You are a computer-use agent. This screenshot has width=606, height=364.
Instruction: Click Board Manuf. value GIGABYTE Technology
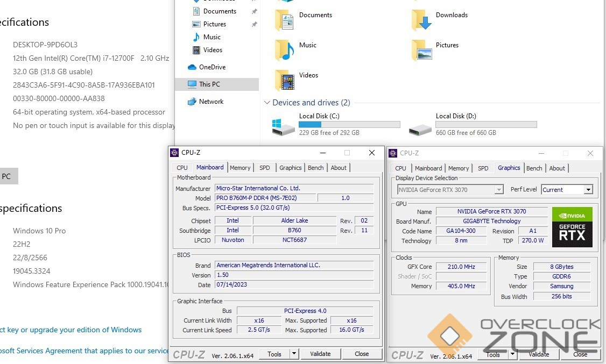tap(491, 221)
